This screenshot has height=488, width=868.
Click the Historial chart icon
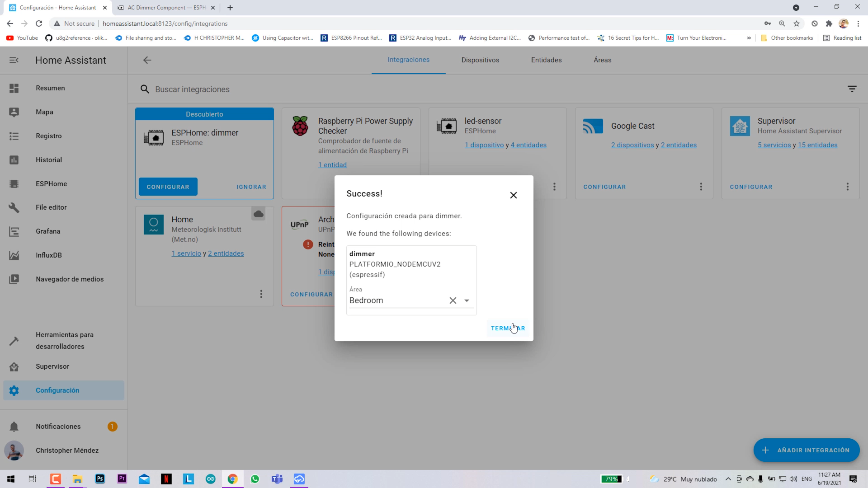(14, 160)
